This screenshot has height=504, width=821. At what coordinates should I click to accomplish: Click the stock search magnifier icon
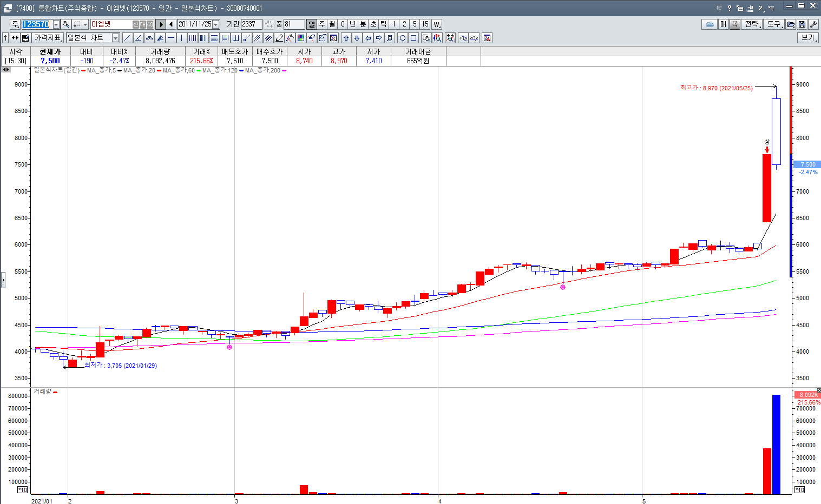tap(65, 24)
